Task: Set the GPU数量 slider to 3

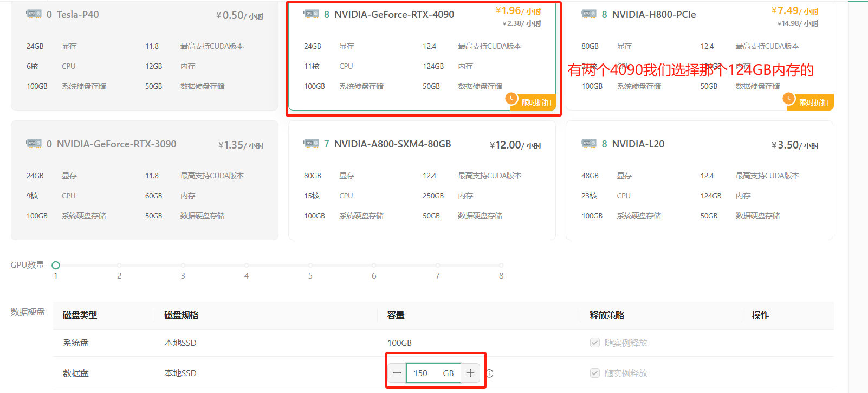Action: click(x=183, y=265)
